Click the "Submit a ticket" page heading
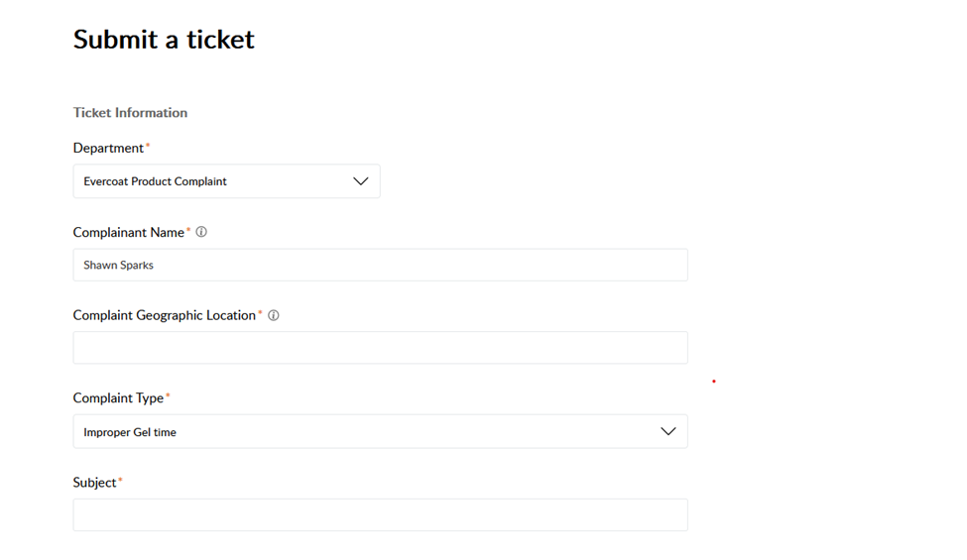 [x=164, y=40]
